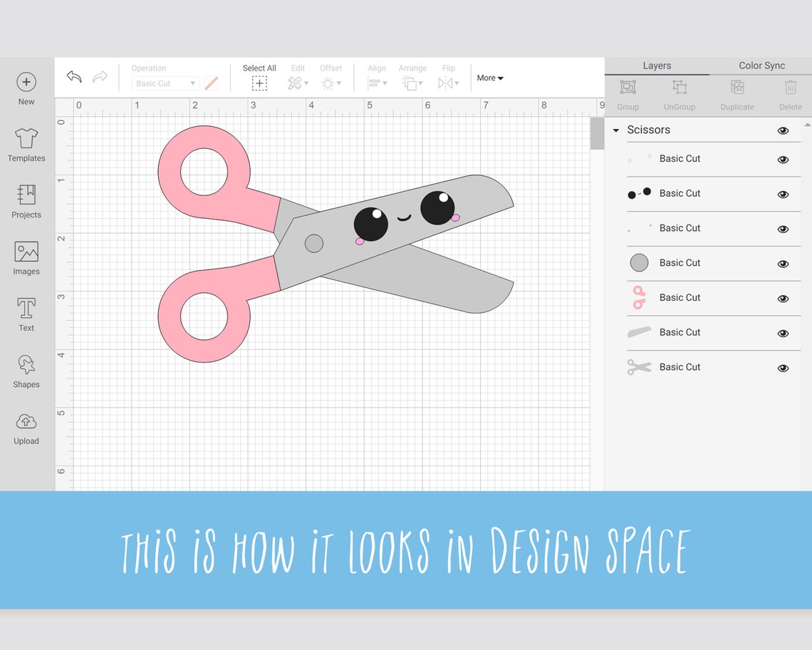
Task: Switch to the Color Sync tab
Action: point(761,66)
